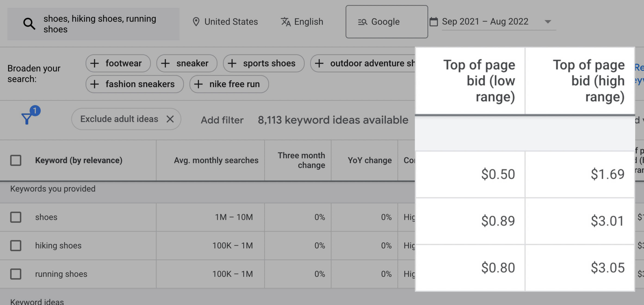Sort by Keyword (by relevance) column
644x305 pixels.
(x=79, y=160)
